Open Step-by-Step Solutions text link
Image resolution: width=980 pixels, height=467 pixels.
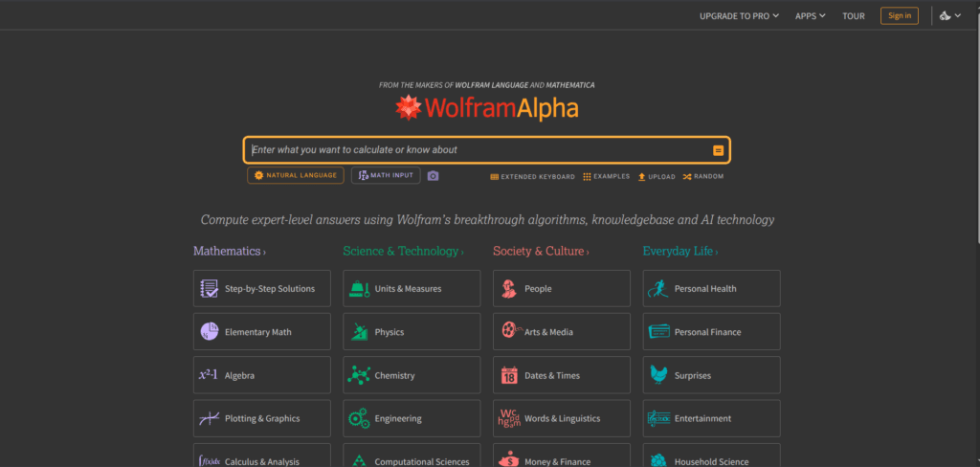(270, 289)
